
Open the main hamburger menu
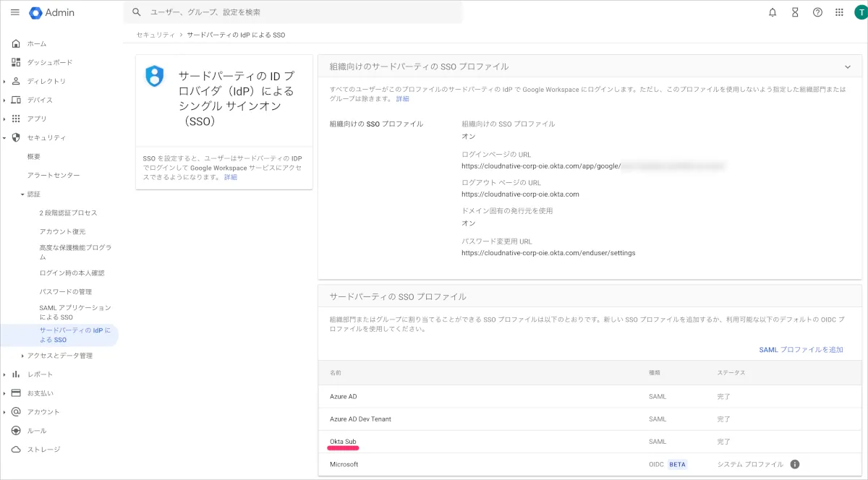(x=15, y=12)
